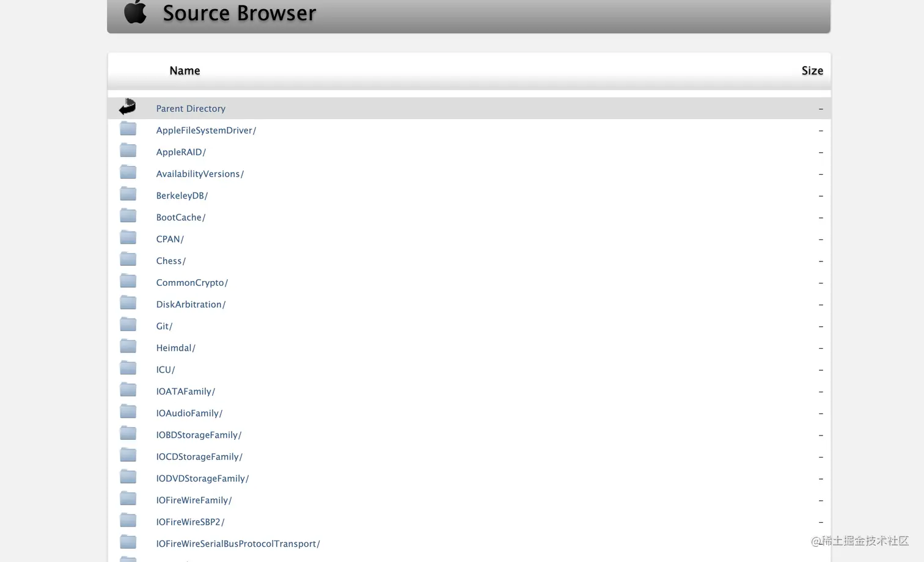Click the folder icon beside CommonCrypto/
This screenshot has width=924, height=562.
coord(128,280)
